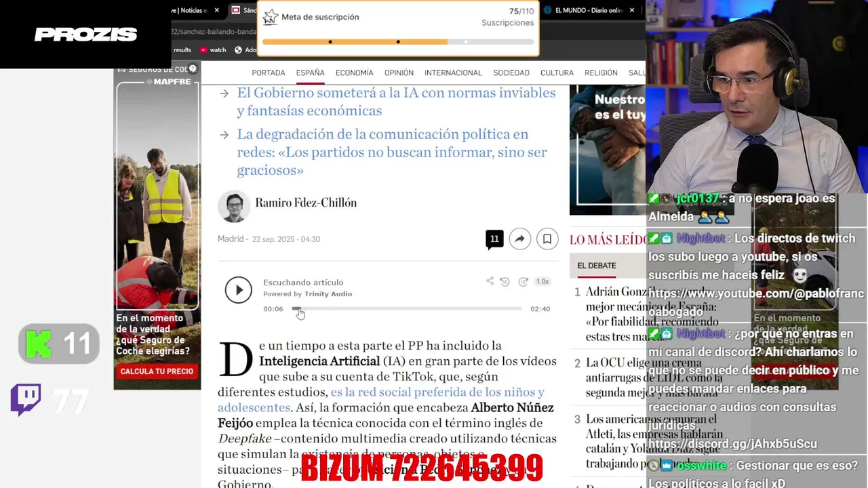Click the article share arrow icon
Image resolution: width=868 pixels, height=488 pixels.
click(520, 239)
